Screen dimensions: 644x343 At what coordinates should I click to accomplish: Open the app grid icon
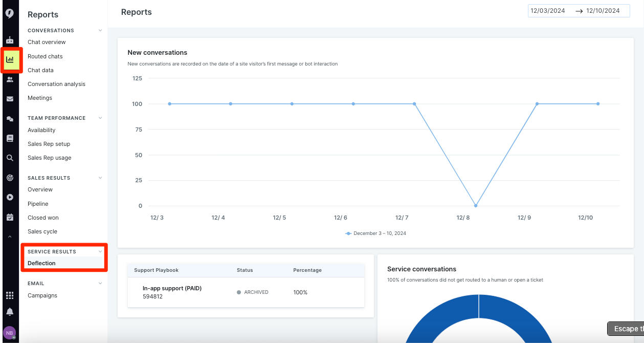point(10,295)
